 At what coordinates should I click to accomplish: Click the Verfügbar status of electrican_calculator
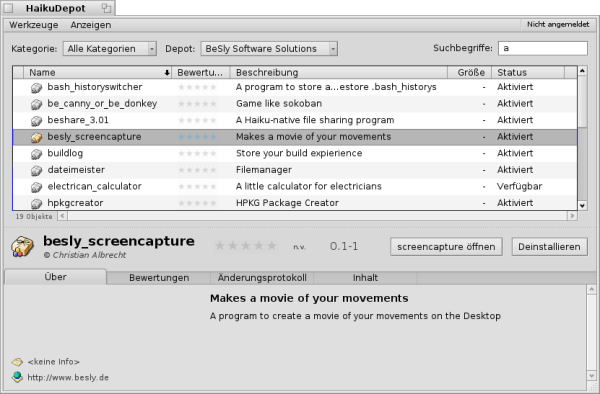coord(519,186)
